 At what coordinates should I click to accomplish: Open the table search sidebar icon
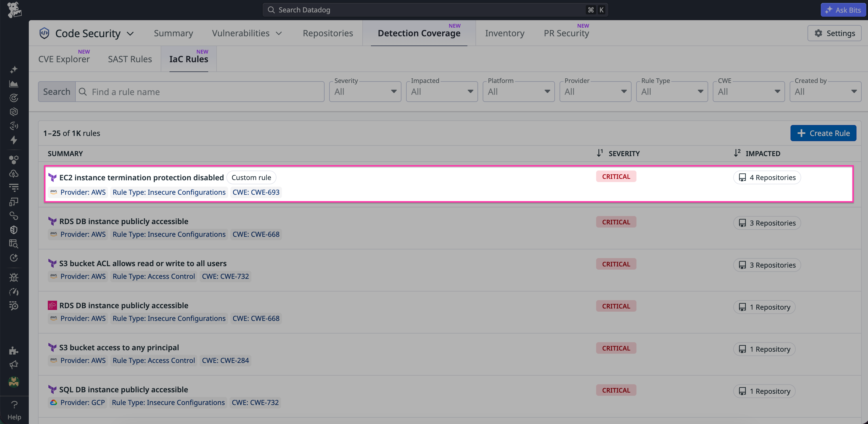coord(14,244)
